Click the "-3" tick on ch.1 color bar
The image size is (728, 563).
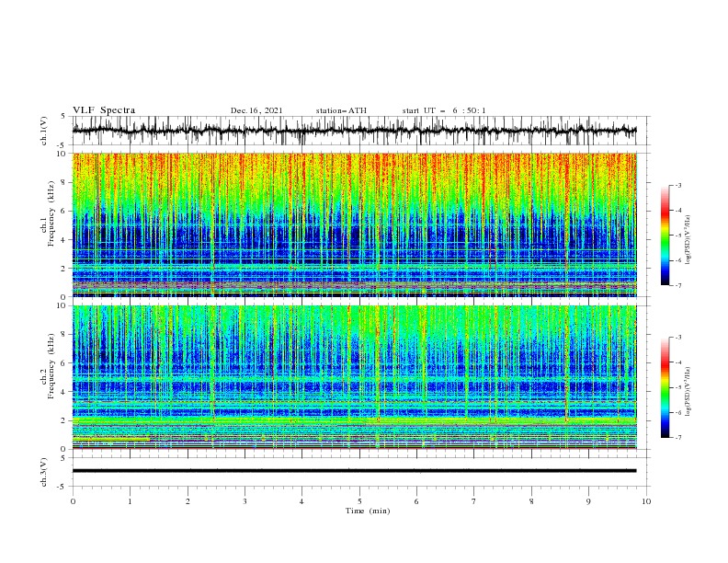pyautogui.click(x=678, y=185)
